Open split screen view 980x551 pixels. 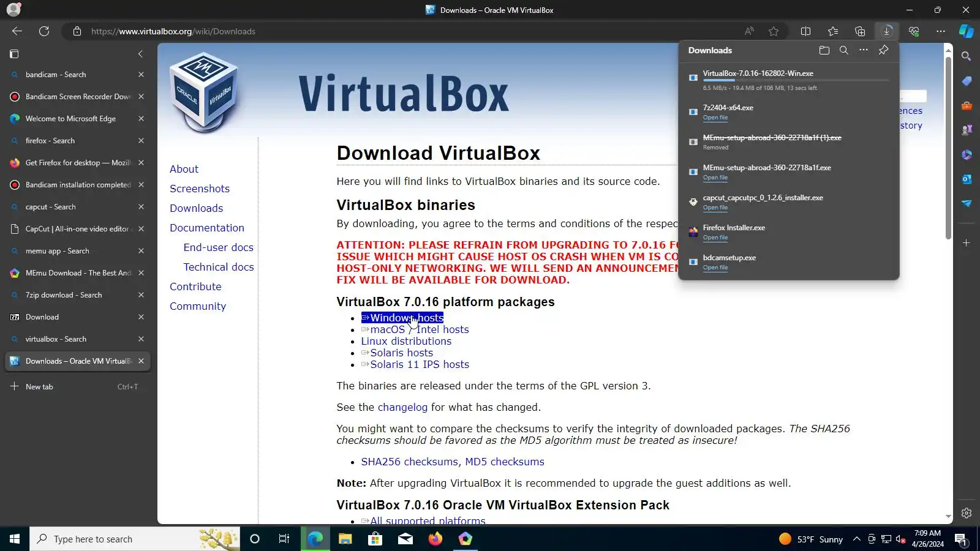tap(806, 31)
